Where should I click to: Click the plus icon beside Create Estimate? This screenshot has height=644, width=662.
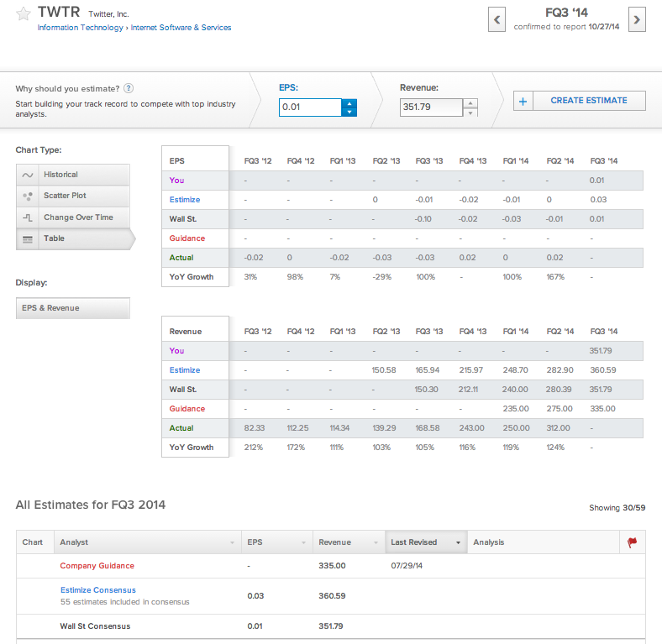(x=523, y=101)
